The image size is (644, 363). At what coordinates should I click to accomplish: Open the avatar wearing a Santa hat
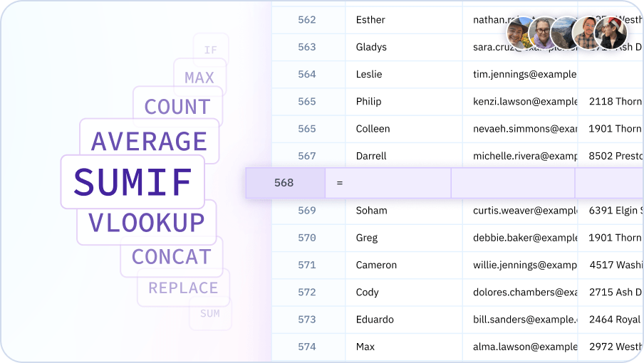611,33
